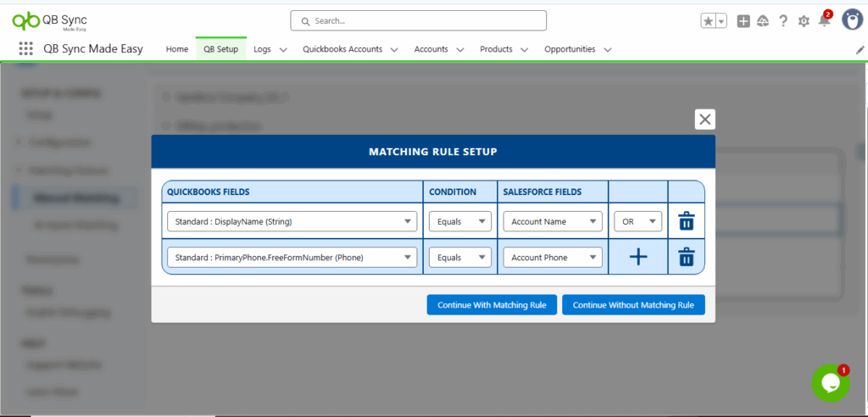Screen dimensions: 868x417
Task: Expand the DisplayName QuickBooks field dropdown
Action: point(292,221)
